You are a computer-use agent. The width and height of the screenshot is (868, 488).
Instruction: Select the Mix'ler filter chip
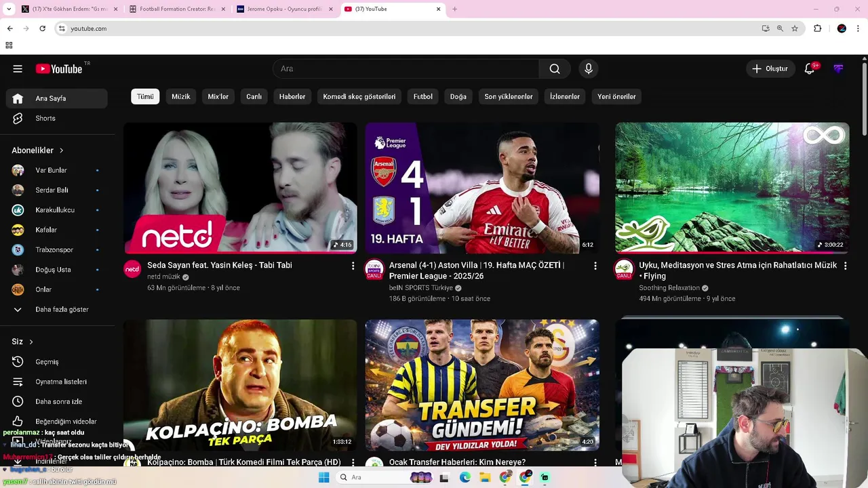218,96
